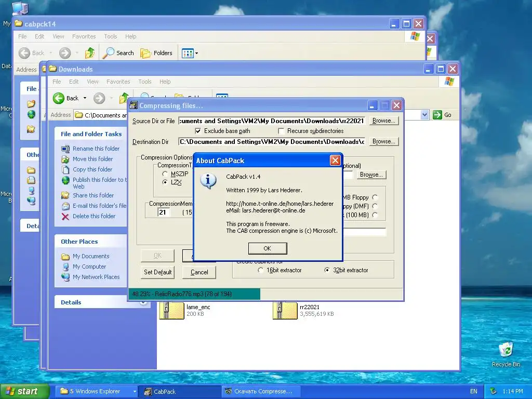This screenshot has width=532, height=399.
Task: Click the Destination Dir path field
Action: click(272, 142)
